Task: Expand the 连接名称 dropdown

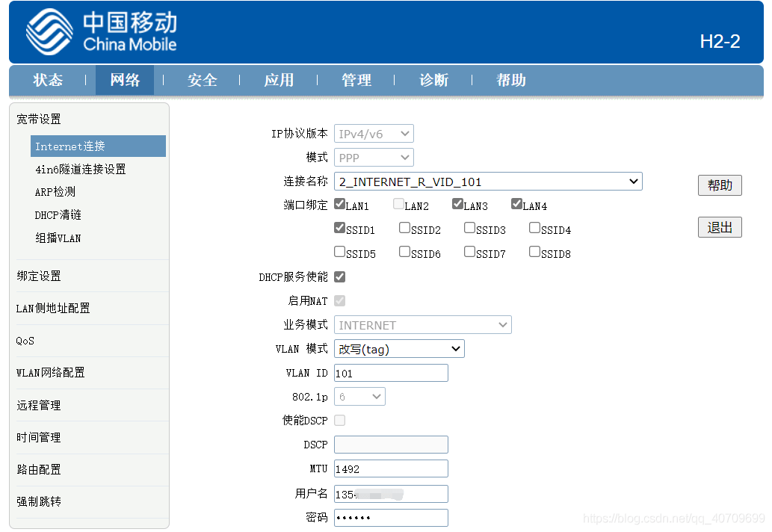Action: coord(488,181)
